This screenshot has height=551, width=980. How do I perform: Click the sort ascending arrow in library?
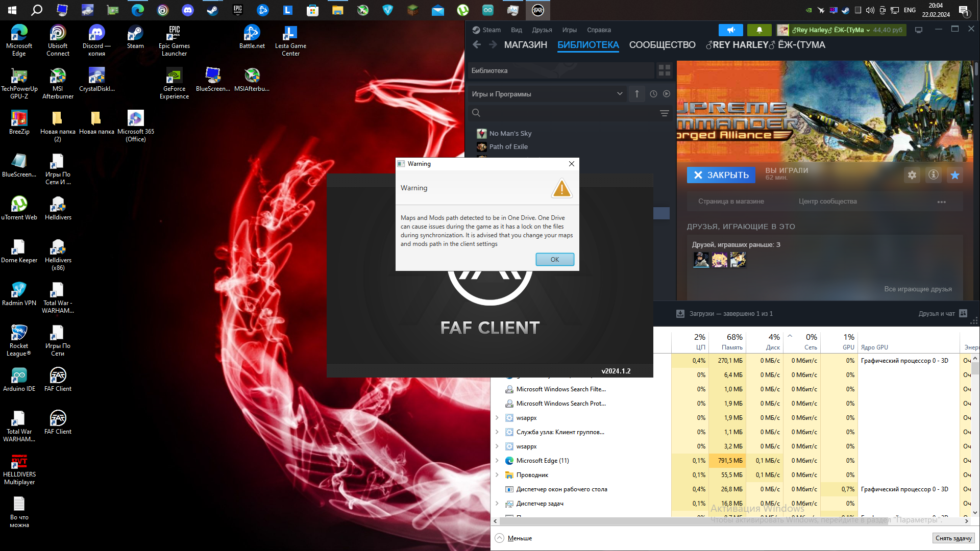pyautogui.click(x=637, y=94)
